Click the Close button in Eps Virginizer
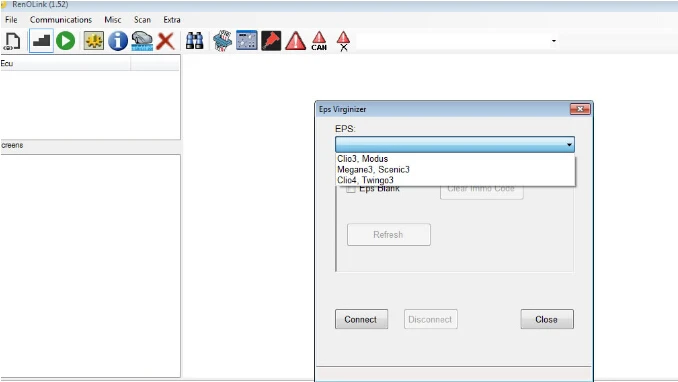Image resolution: width=678 pixels, height=382 pixels. [547, 319]
